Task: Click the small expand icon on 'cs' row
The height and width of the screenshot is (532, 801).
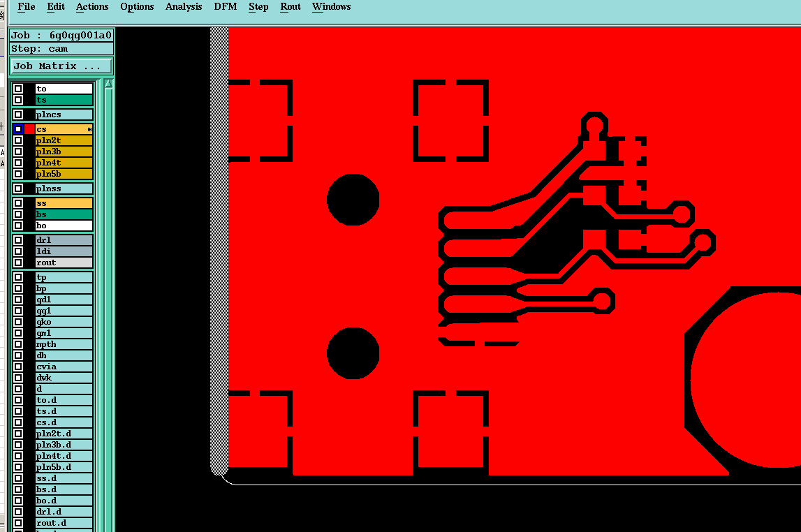Action: pyautogui.click(x=89, y=130)
